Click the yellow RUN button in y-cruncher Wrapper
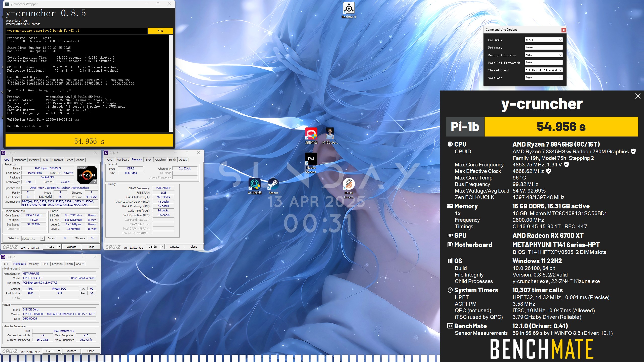This screenshot has width=644, height=362. 160,31
